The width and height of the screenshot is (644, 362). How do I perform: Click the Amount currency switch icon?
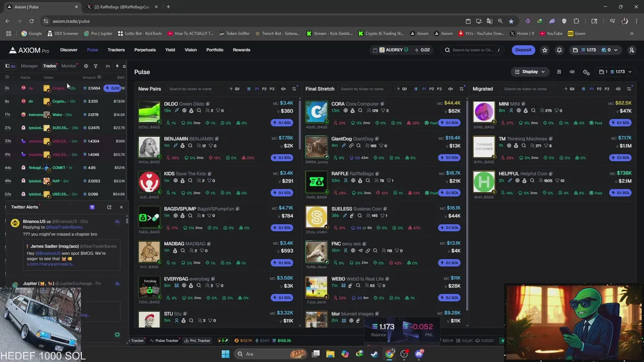[99, 77]
